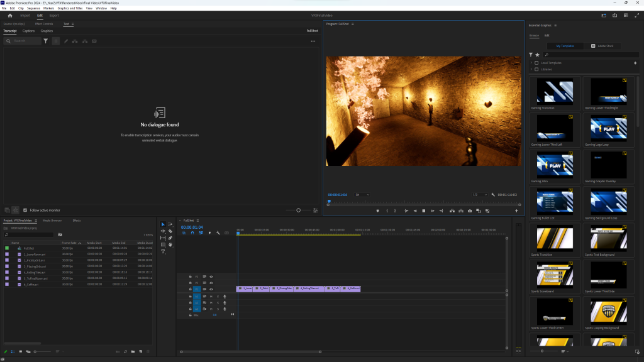Screen dimensions: 644x362
Task: Open the Fit zoom level dropdown
Action: (362, 195)
